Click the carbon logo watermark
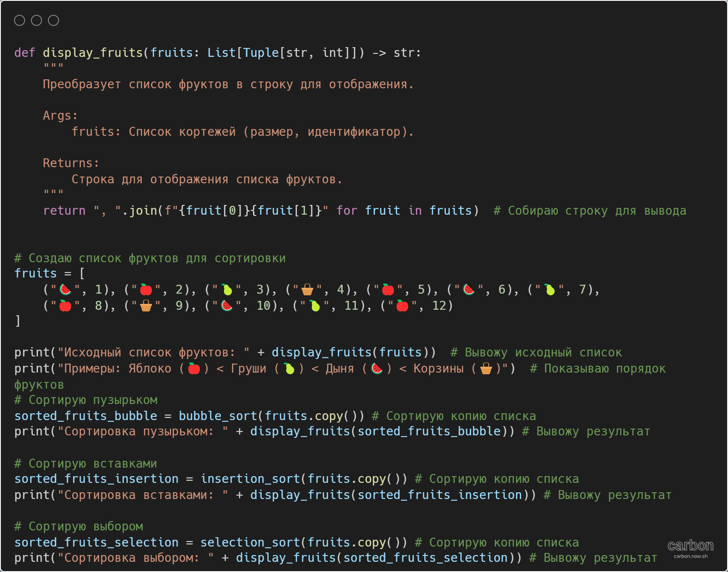Image resolution: width=728 pixels, height=572 pixels. pyautogui.click(x=690, y=545)
